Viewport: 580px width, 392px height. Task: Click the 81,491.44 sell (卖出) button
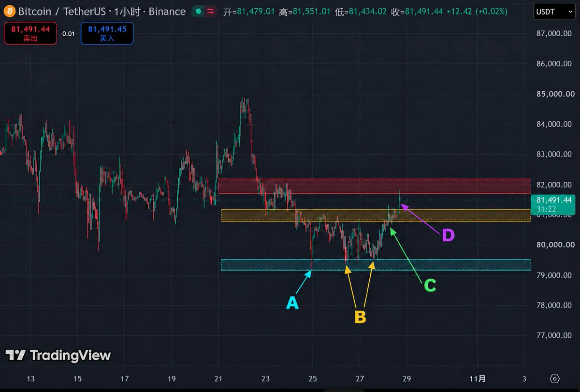pyautogui.click(x=30, y=33)
